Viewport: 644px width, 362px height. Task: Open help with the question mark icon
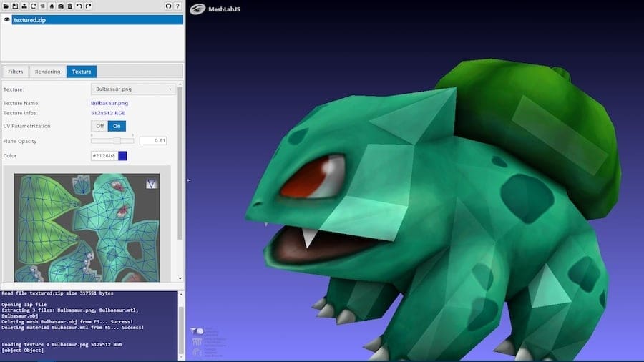tap(177, 6)
